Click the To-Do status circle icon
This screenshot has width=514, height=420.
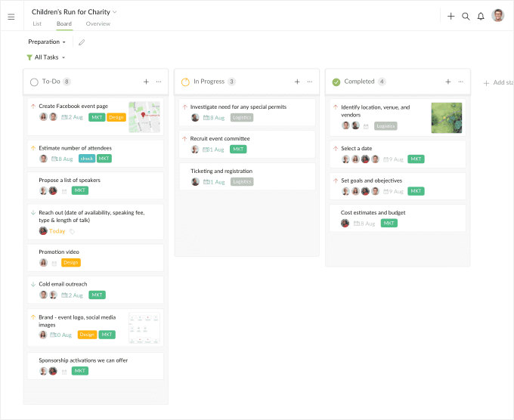point(34,82)
